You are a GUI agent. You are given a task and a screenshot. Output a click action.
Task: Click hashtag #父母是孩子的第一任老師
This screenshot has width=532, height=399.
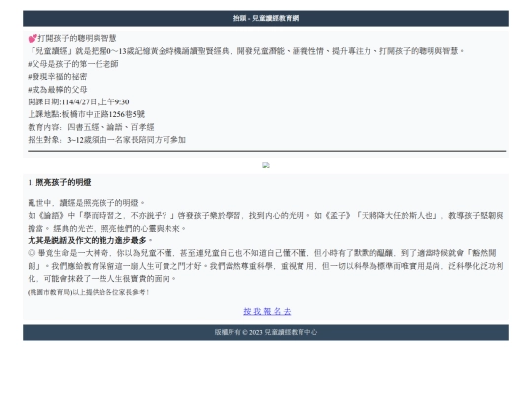click(73, 64)
